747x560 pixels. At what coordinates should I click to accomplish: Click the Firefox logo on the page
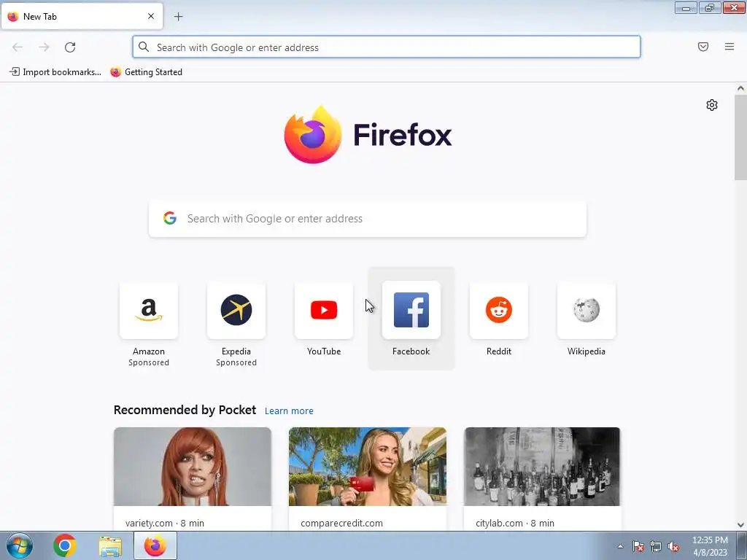pyautogui.click(x=368, y=134)
